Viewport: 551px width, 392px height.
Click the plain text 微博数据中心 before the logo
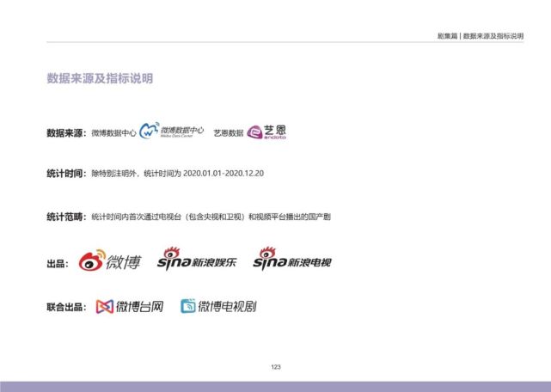(113, 133)
